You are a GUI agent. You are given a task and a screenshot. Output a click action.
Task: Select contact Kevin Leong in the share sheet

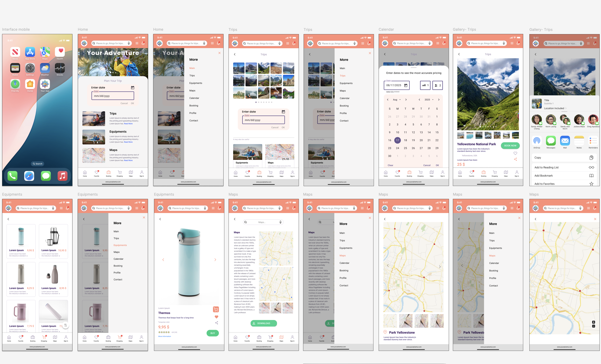(551, 119)
